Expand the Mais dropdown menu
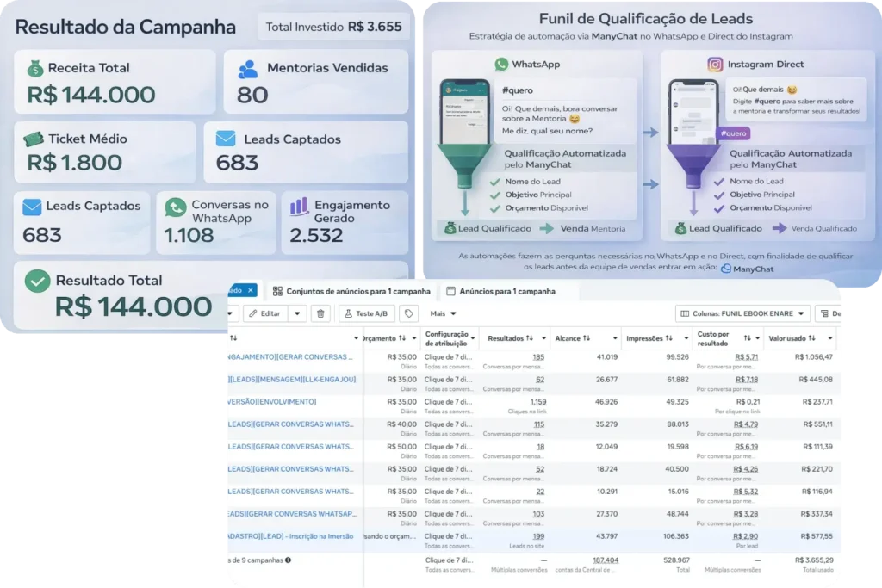882x588 pixels. (443, 313)
